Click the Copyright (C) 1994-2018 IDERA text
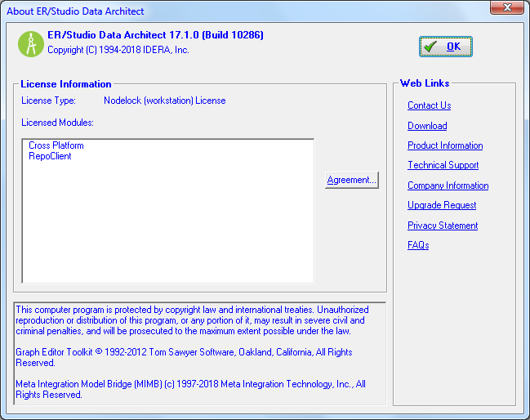The image size is (530, 420). [x=118, y=50]
